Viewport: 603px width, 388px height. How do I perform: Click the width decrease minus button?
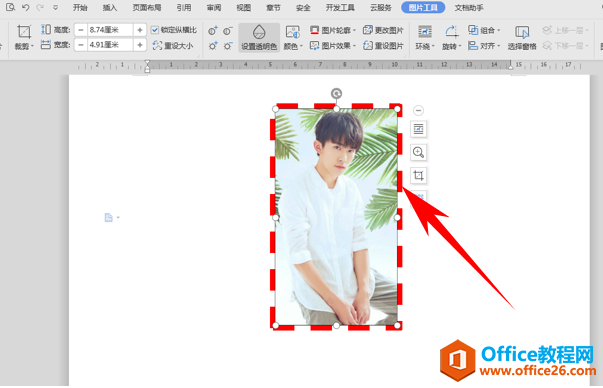(81, 45)
